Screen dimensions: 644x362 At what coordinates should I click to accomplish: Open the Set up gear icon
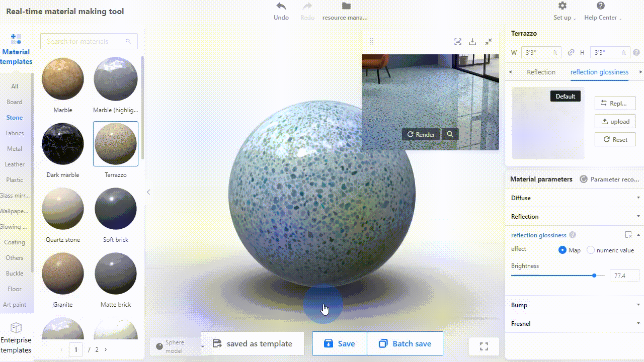point(562,6)
